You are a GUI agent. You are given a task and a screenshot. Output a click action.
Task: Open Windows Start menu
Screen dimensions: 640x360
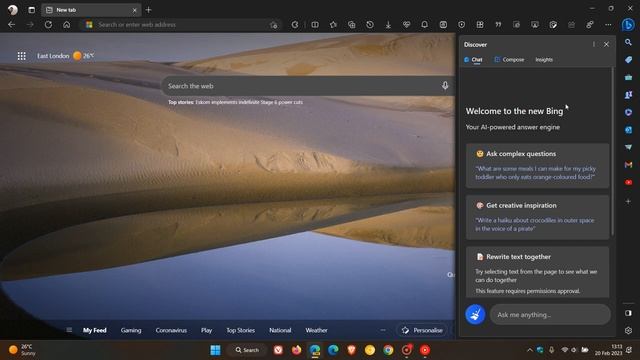pos(215,350)
